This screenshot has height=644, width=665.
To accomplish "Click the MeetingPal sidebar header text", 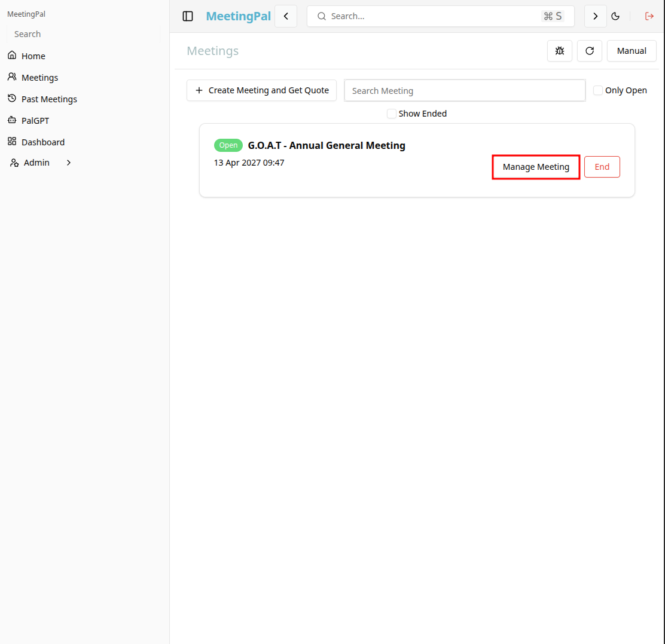I will click(x=26, y=14).
